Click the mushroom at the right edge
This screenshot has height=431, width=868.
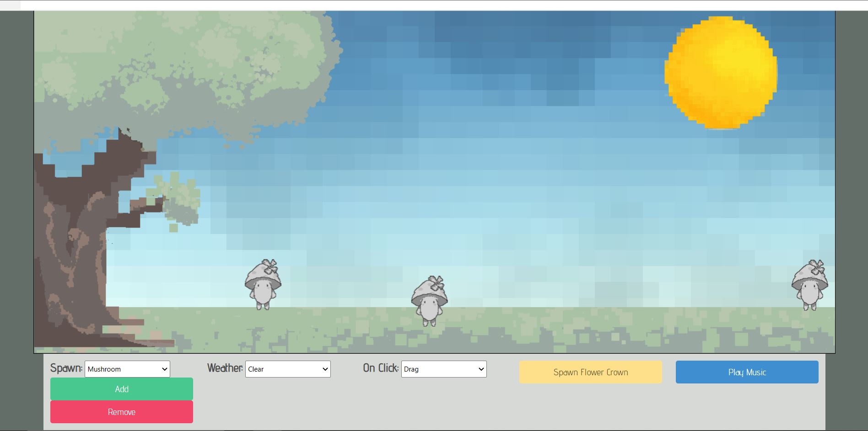point(809,286)
